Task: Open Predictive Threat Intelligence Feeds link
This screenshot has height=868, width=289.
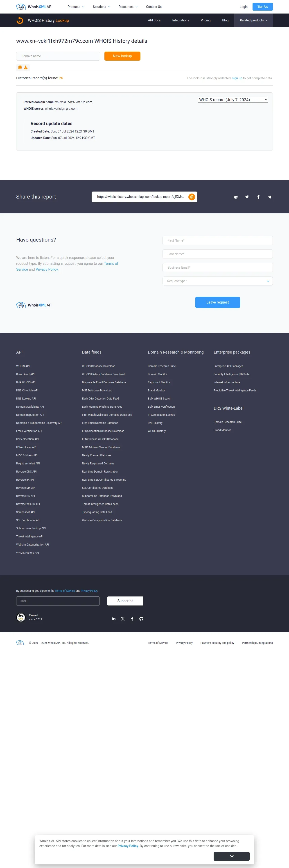Action: 235,391
